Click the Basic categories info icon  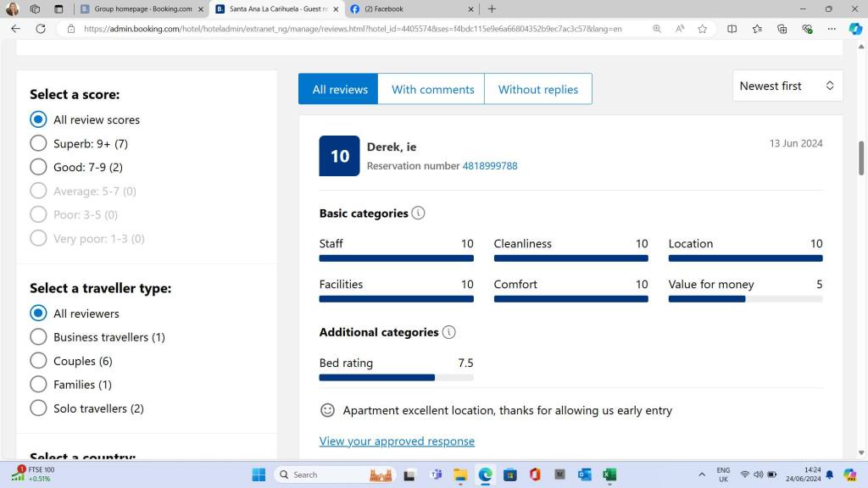tap(418, 213)
